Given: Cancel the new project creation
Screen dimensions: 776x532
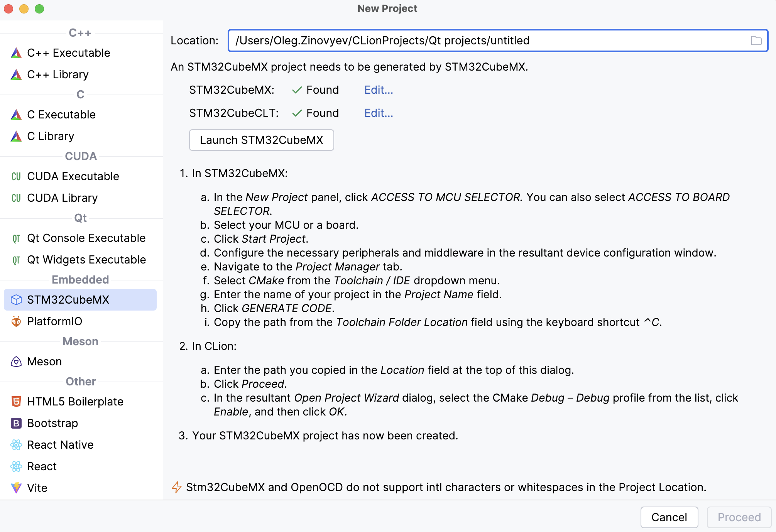Looking at the screenshot, I should (669, 517).
